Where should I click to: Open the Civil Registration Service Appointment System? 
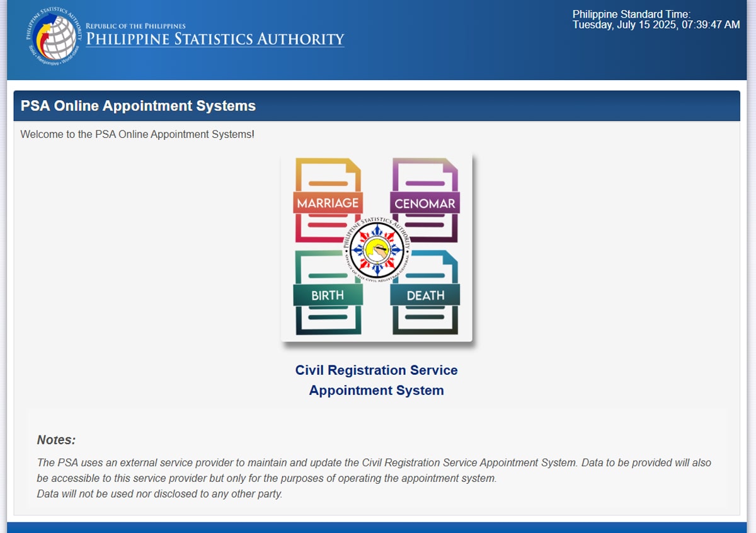pos(376,380)
